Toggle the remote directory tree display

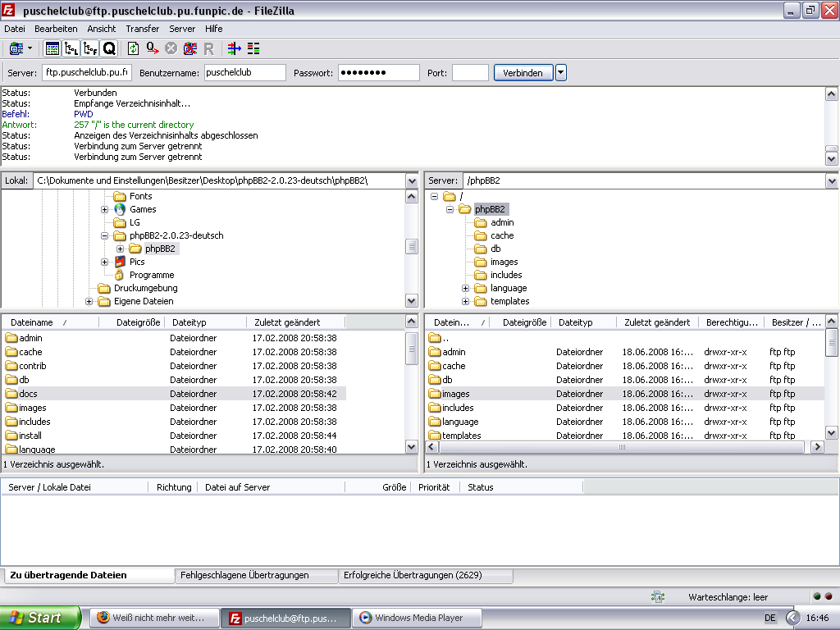(90, 48)
